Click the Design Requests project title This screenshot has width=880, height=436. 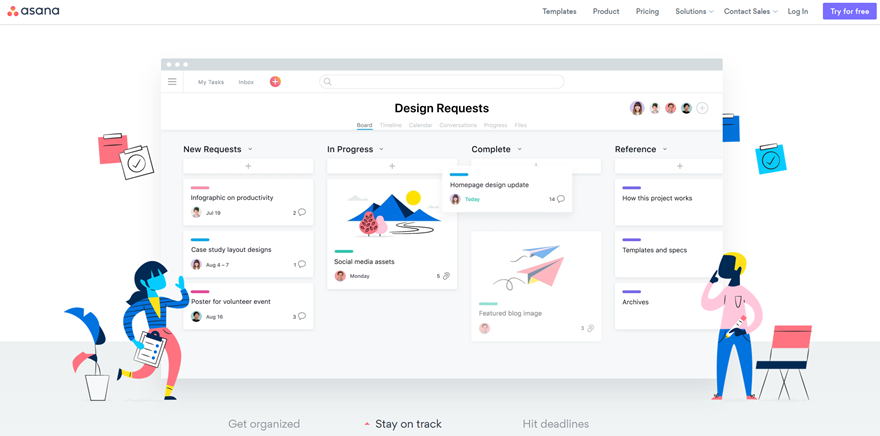click(x=442, y=108)
